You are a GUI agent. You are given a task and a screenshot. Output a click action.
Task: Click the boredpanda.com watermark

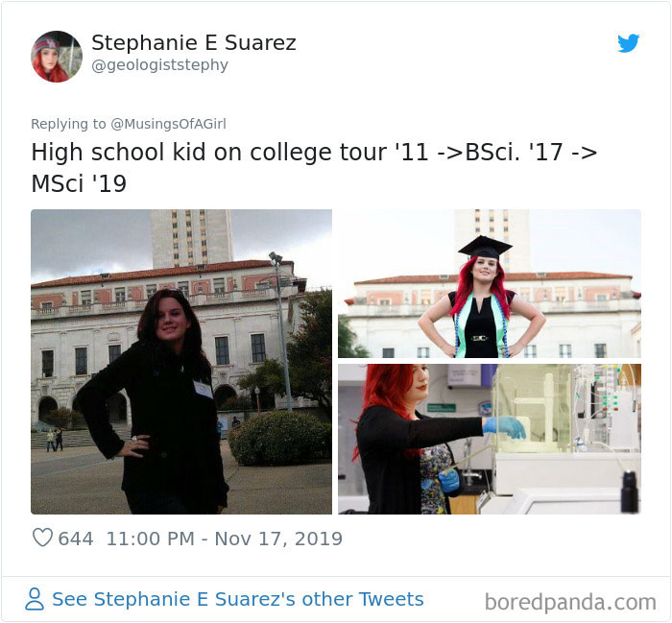click(x=570, y=602)
